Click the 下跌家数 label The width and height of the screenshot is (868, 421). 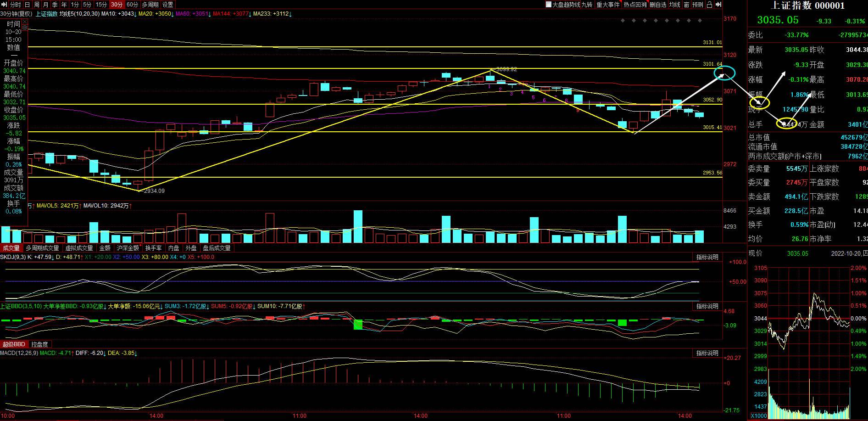tap(824, 196)
